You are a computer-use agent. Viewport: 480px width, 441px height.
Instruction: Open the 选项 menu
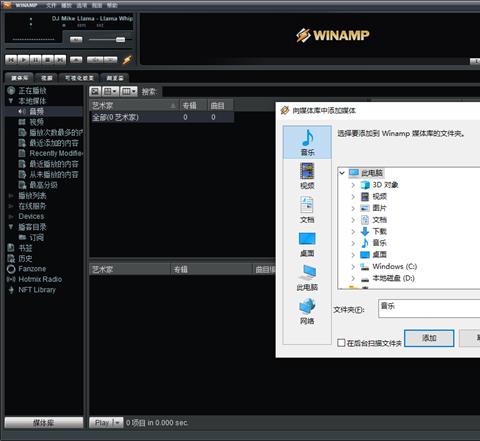tap(82, 5)
